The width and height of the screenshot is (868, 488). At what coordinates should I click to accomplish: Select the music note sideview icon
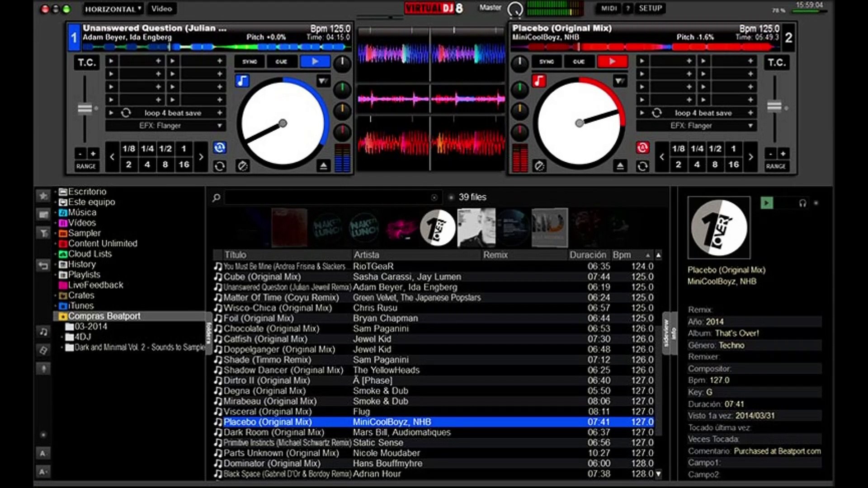43,332
